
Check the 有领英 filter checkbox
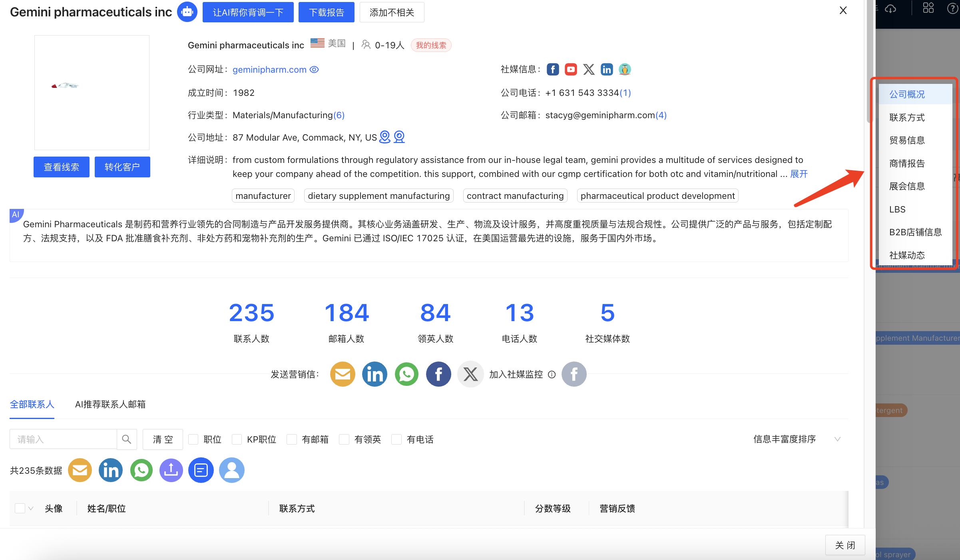pos(344,439)
